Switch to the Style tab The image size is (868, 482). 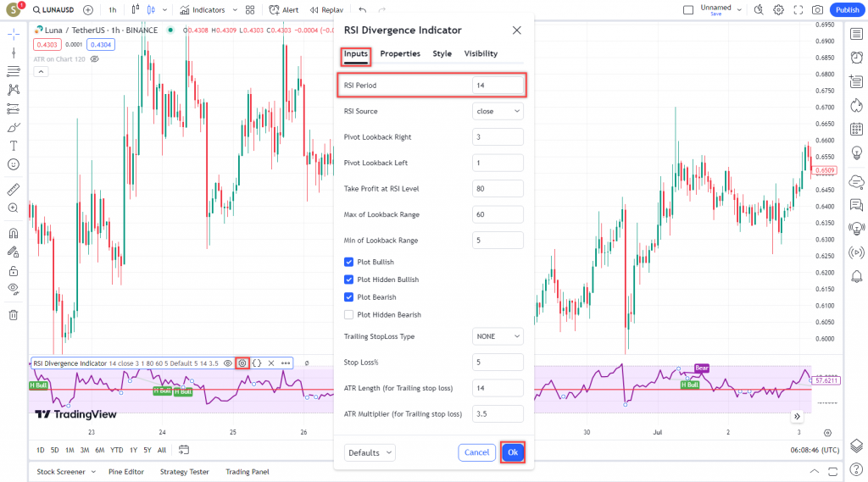click(x=442, y=53)
